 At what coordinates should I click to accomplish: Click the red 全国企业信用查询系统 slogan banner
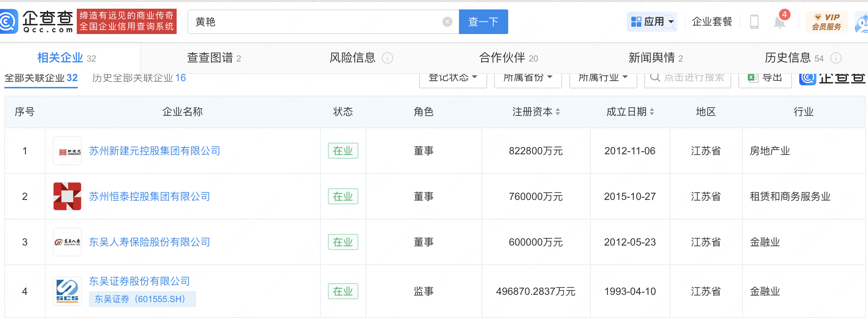click(x=127, y=21)
